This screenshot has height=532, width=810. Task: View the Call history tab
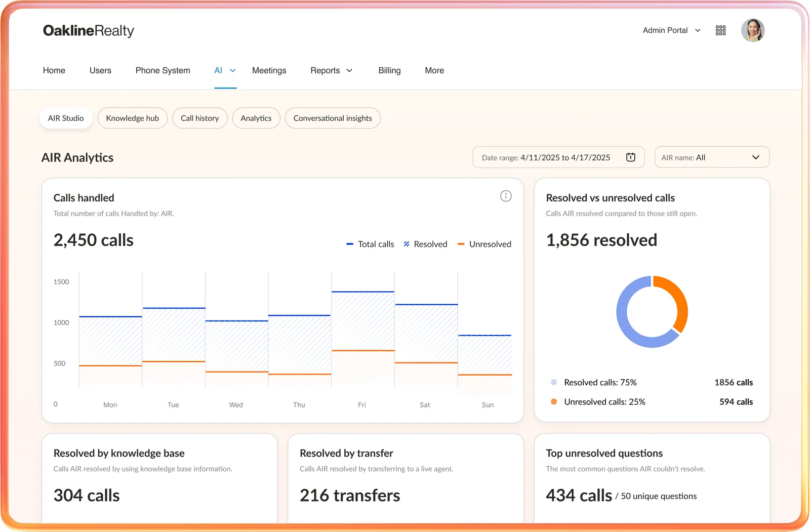point(200,118)
